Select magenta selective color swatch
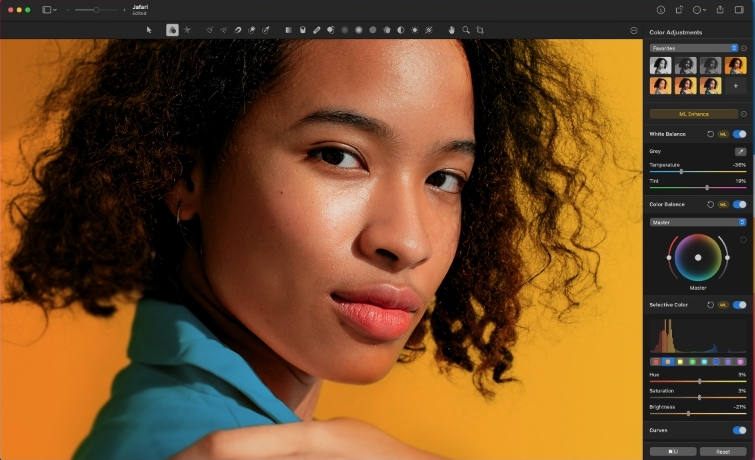 740,362
